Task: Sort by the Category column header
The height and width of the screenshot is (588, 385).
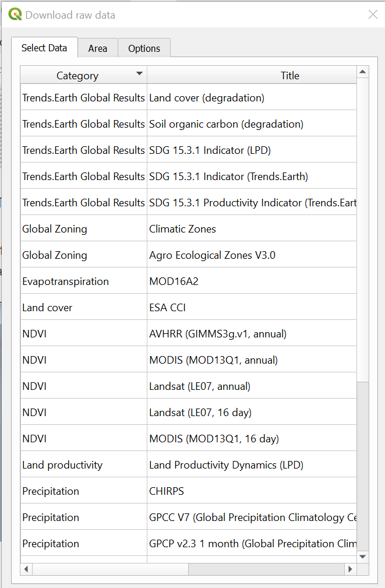Action: 84,75
